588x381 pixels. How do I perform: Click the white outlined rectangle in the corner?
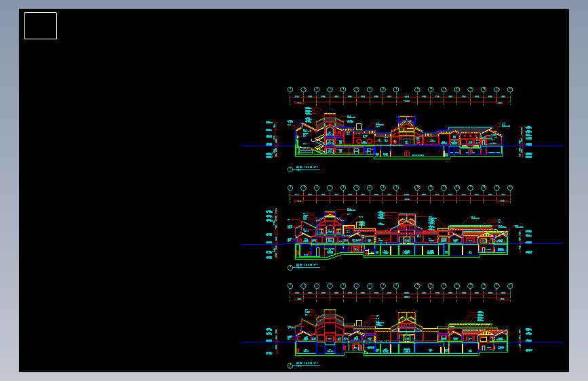[x=41, y=26]
